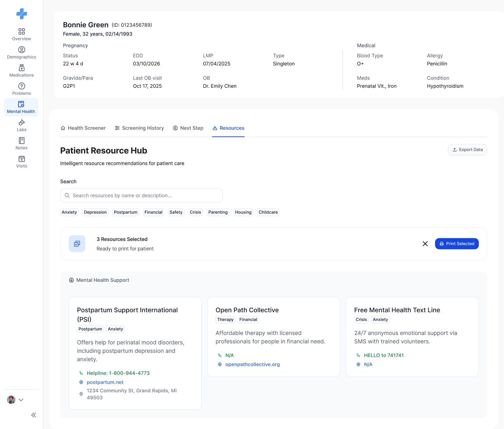Screen dimensions: 504x429
Task: Click the phone icon beside PSI helpline
Action: (81, 373)
